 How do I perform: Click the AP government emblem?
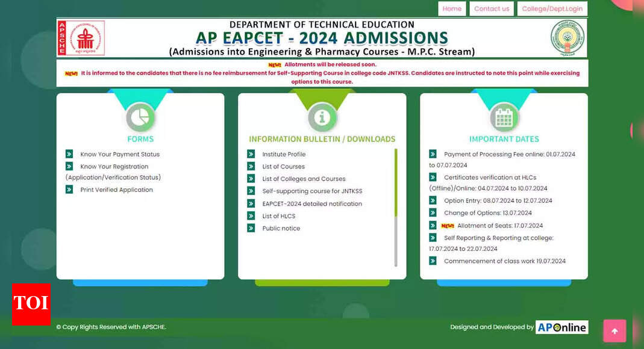[x=567, y=37]
